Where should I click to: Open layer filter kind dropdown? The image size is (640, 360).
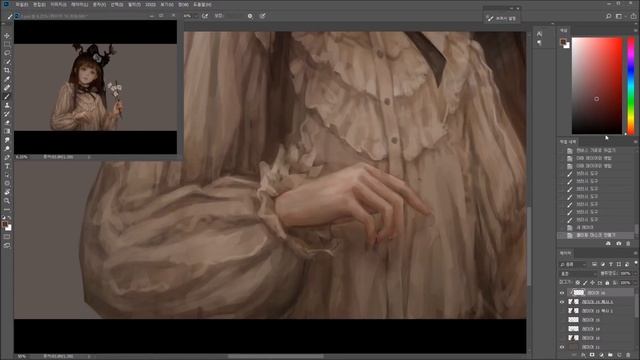point(573,264)
